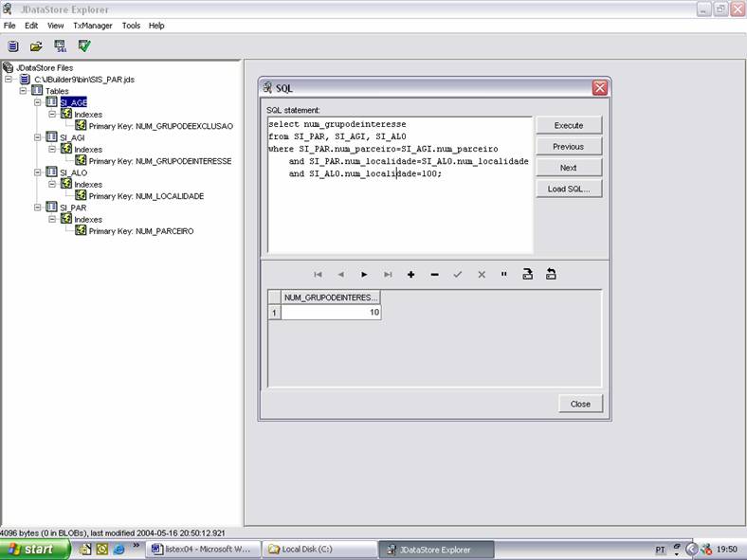Go to previous row navigation icon
The image size is (747, 560).
(340, 274)
